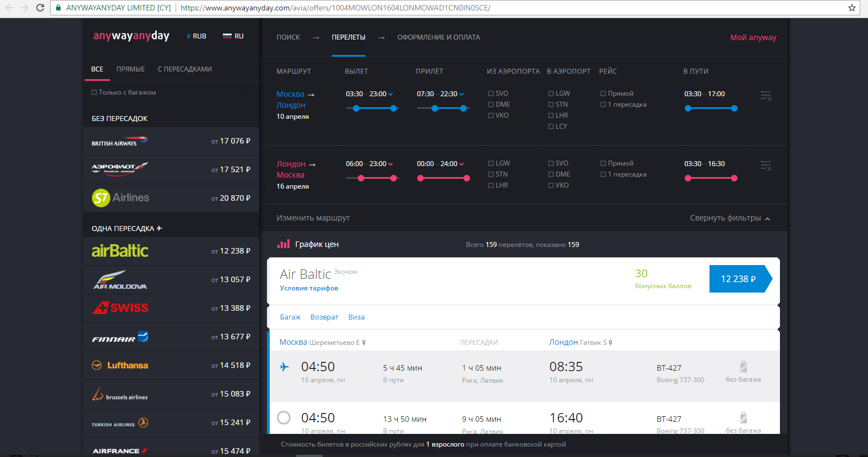This screenshot has width=868, height=457.
Task: Check STN departure airport for London–Moscow
Action: [x=491, y=174]
